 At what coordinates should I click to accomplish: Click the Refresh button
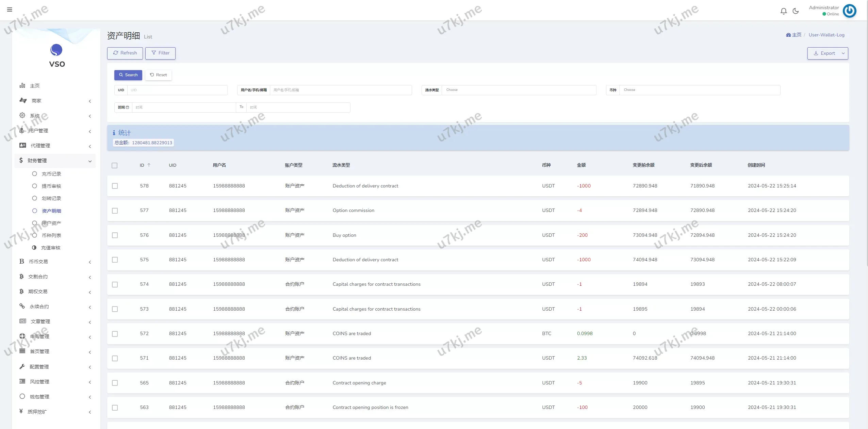(x=125, y=53)
